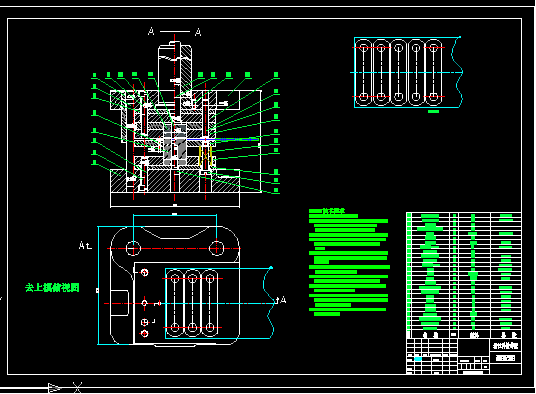
Task: Click the section marker A left of plan view
Action: pos(85,245)
